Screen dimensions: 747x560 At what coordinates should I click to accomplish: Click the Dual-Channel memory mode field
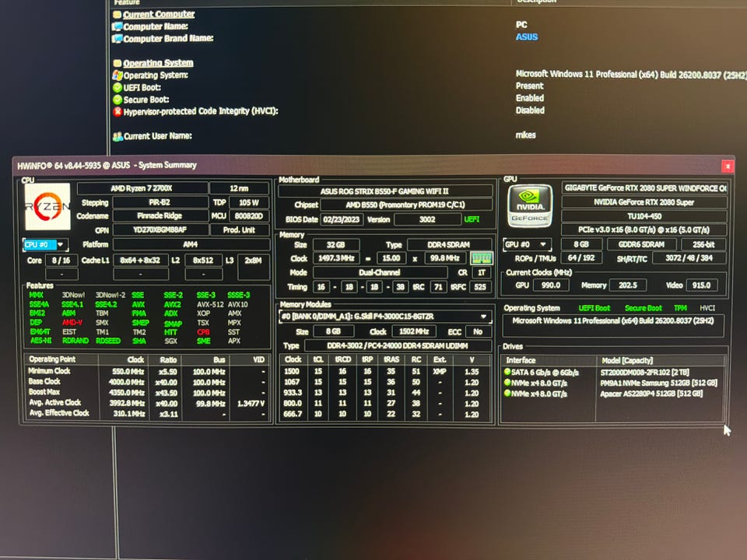click(380, 272)
